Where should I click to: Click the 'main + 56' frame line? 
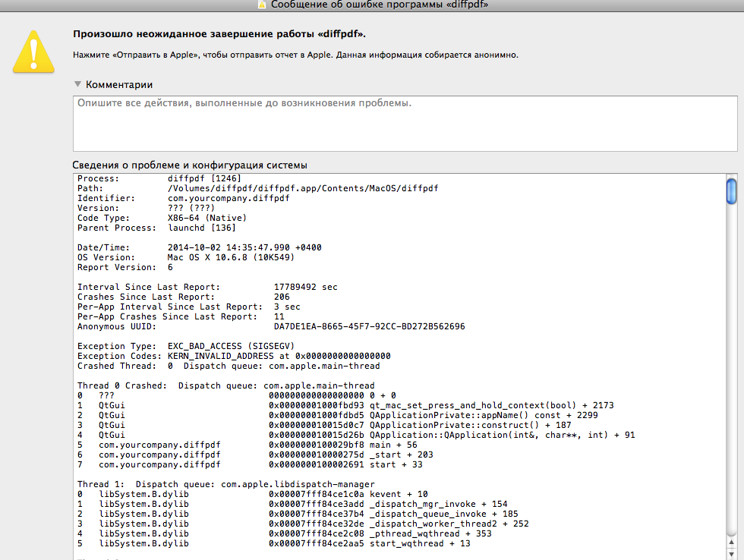tap(247, 445)
